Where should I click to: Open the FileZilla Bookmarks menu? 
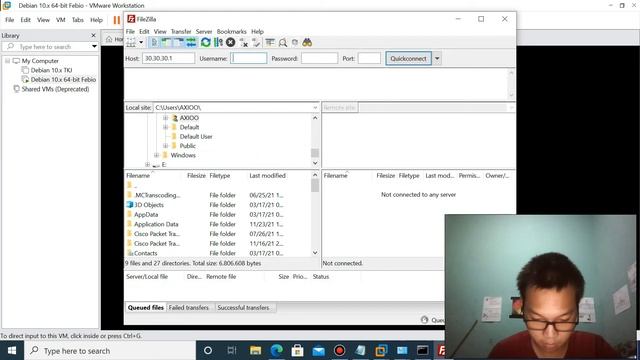[231, 31]
